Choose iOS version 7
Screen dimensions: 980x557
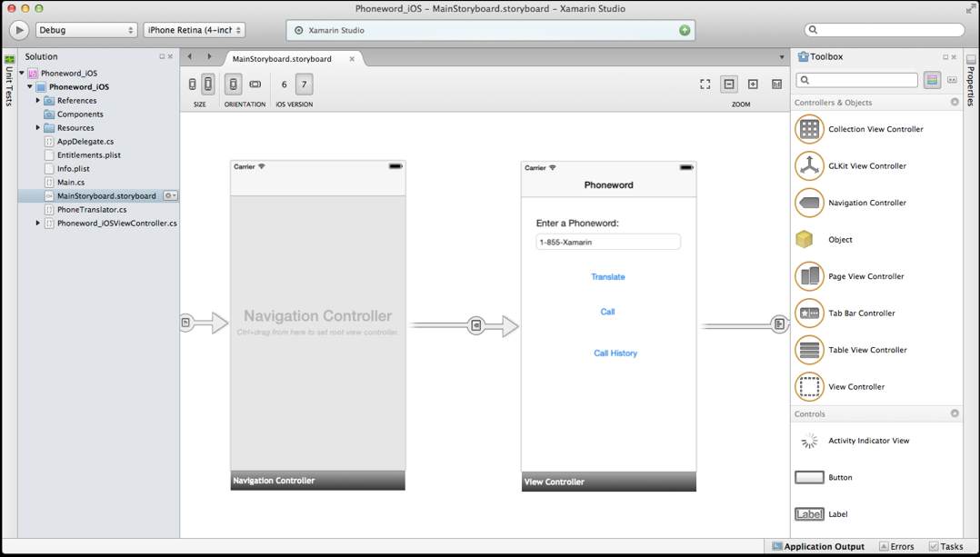[x=305, y=85]
